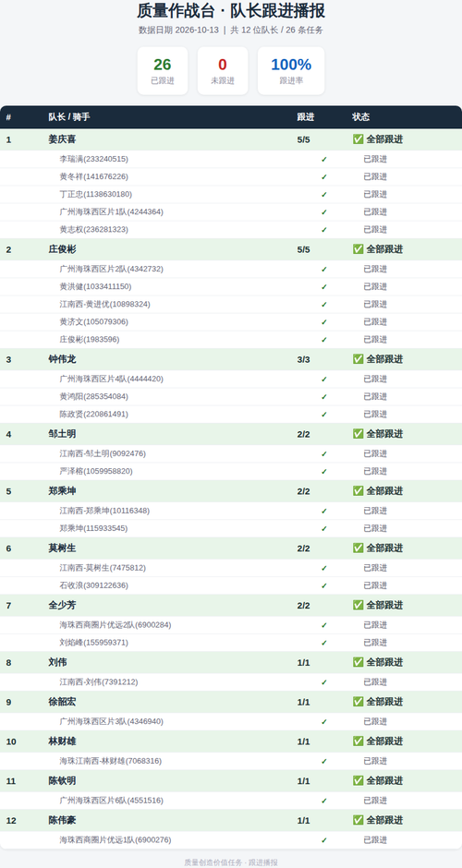Click the 跟进 column header
462x868 pixels.
pyautogui.click(x=305, y=116)
